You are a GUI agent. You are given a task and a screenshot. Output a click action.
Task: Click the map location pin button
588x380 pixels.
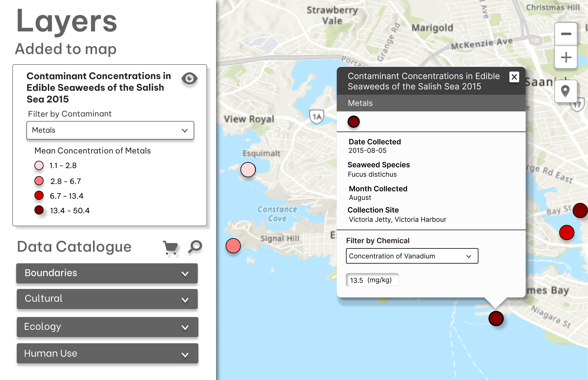[565, 91]
